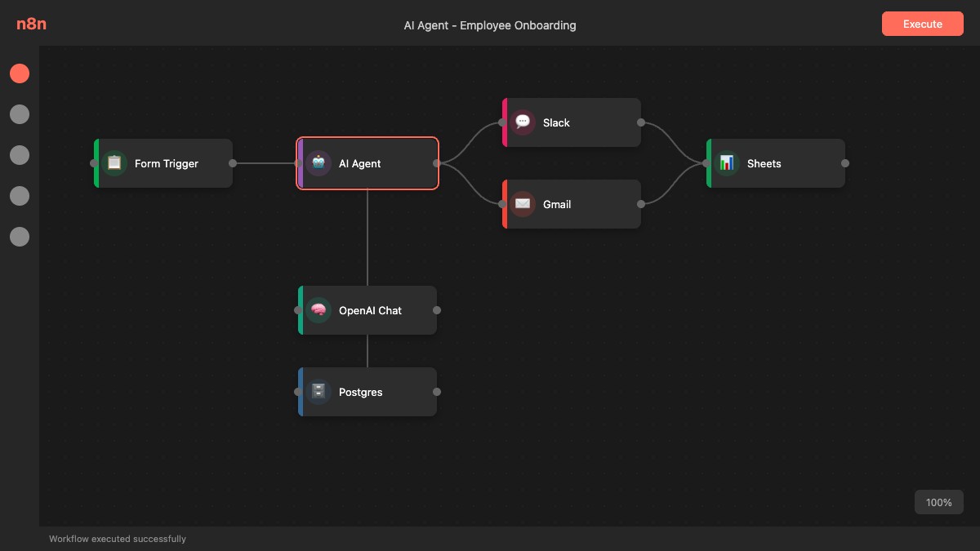Select the orange active sidebar circle
980x551 pixels.
[20, 73]
